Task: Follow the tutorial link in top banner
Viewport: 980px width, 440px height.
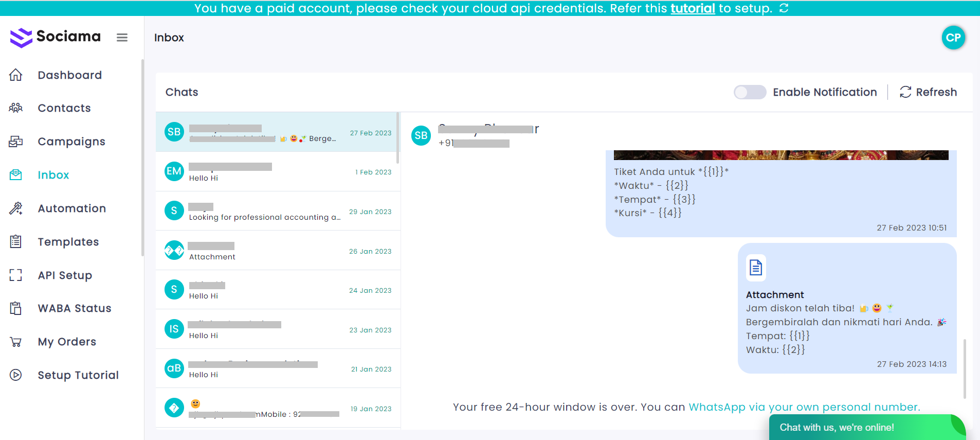Action: (692, 8)
